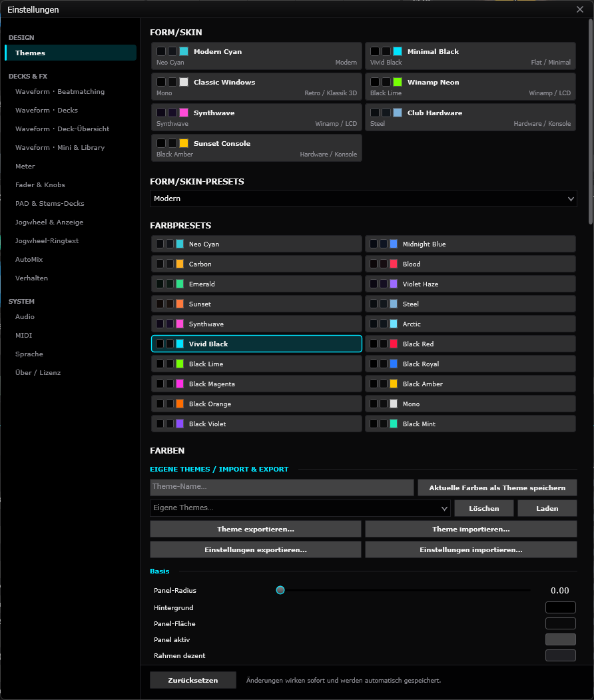Click the Theme-Name input field
The image size is (594, 700).
[282, 487]
